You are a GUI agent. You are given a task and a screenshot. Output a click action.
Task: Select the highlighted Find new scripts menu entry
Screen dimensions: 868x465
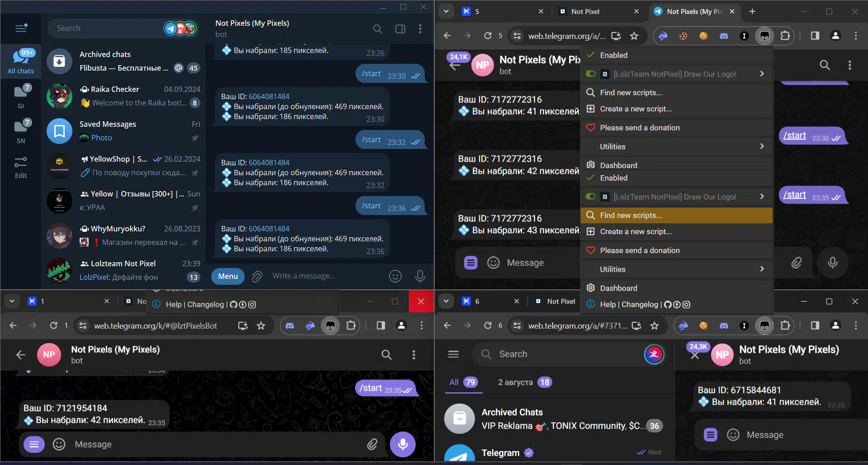click(x=676, y=216)
